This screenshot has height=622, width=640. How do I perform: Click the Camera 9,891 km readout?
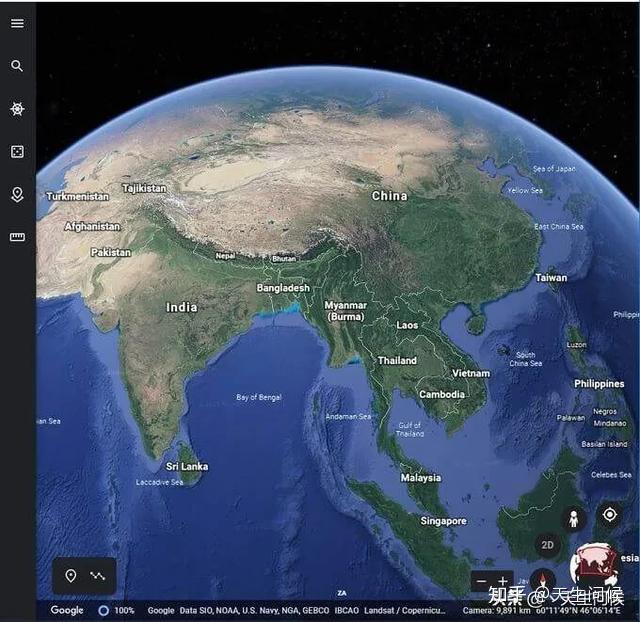[x=496, y=611]
